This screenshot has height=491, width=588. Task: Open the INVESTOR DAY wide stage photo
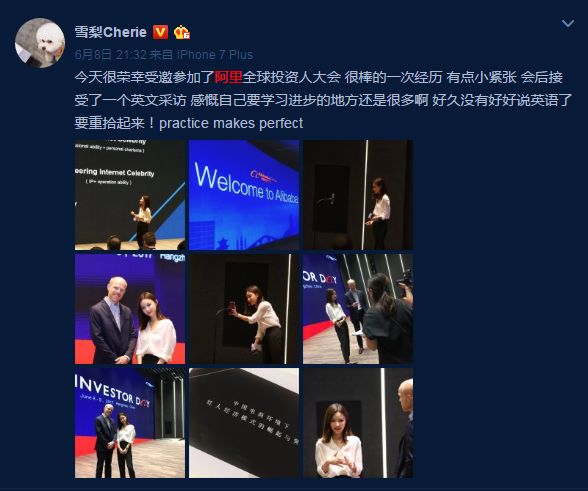coord(130,423)
